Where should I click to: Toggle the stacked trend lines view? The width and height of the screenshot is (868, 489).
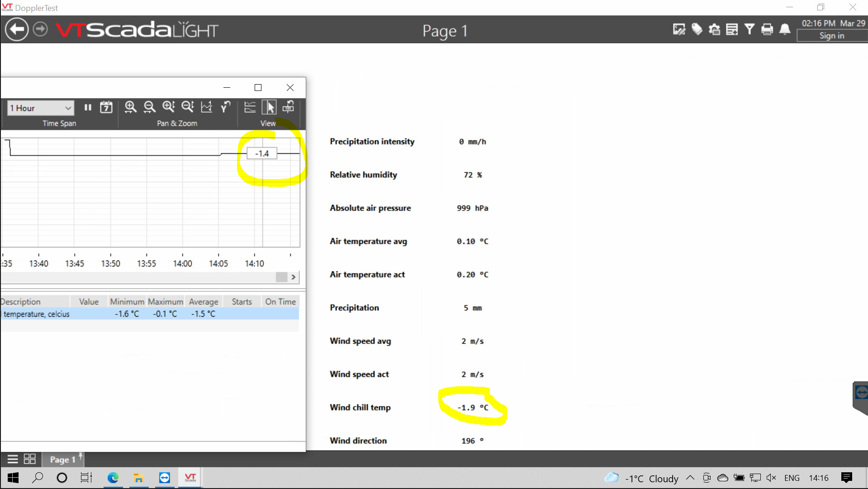[x=250, y=107]
